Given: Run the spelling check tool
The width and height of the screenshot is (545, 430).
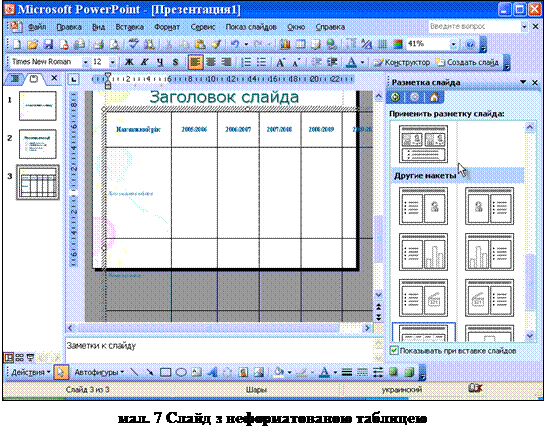Looking at the screenshot, I should point(133,44).
